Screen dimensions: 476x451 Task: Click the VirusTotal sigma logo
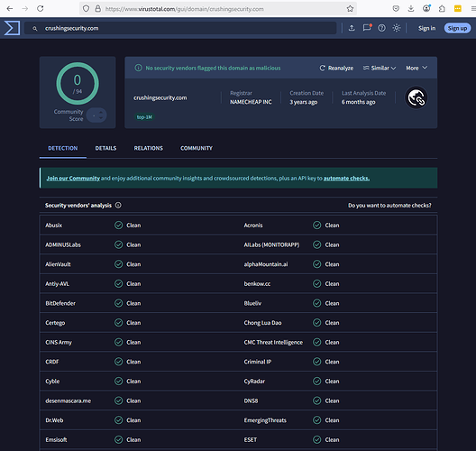click(12, 28)
